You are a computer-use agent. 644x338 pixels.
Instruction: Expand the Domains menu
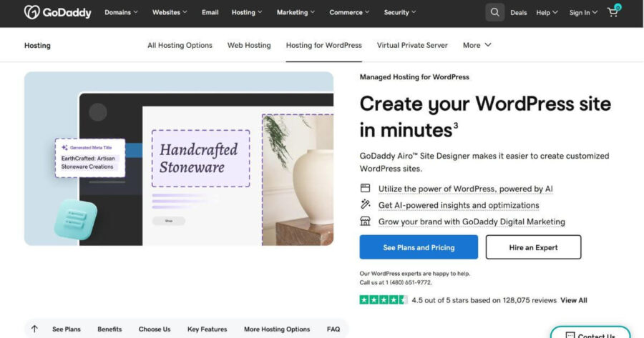(121, 12)
